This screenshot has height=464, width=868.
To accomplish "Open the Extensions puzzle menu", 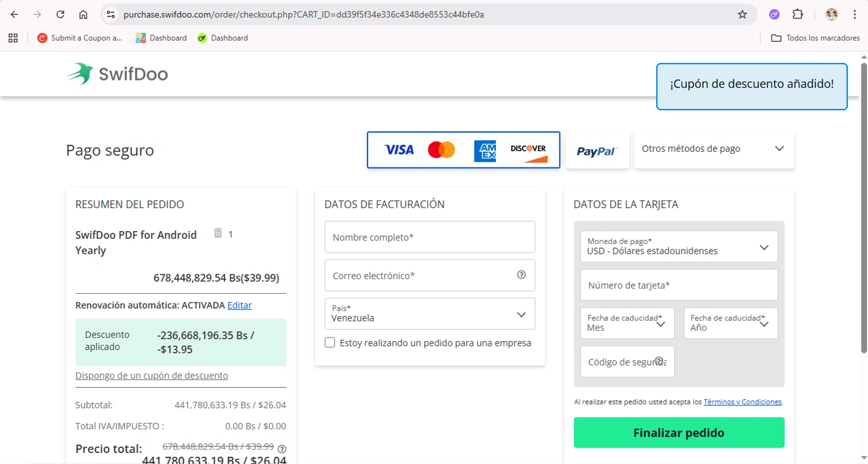I will point(797,14).
